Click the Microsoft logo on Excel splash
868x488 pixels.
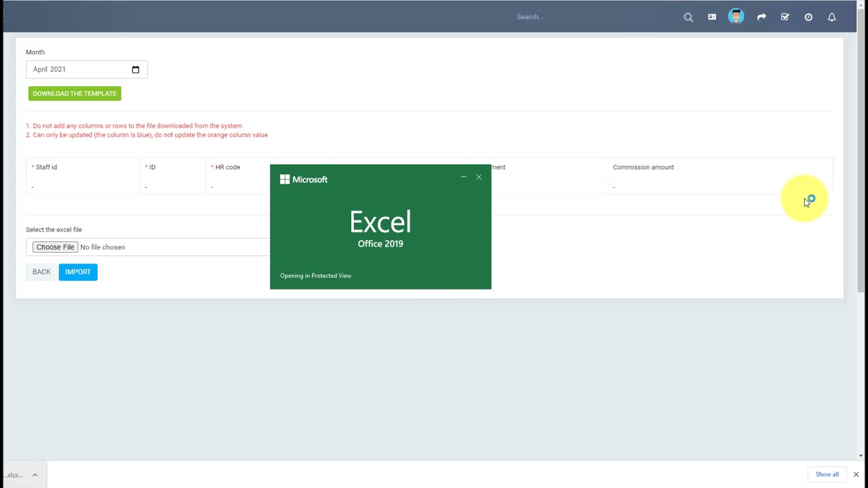coord(304,180)
